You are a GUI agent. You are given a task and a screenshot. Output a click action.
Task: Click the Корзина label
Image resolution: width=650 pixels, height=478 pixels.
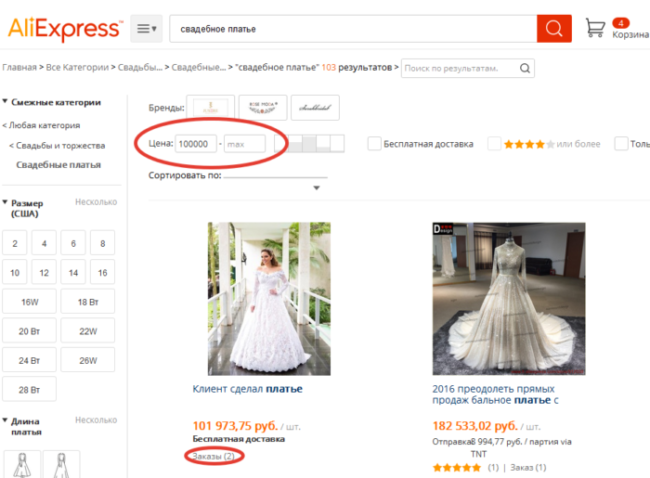click(631, 34)
